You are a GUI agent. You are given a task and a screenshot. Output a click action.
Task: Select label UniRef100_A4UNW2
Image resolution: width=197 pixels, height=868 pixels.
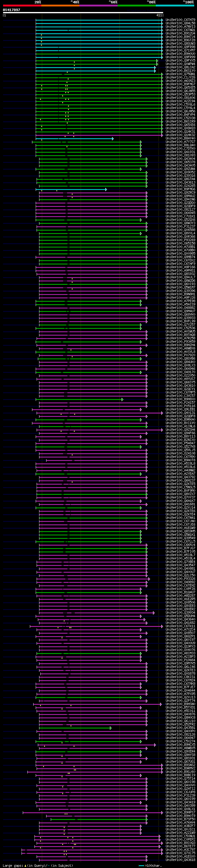pos(180,470)
